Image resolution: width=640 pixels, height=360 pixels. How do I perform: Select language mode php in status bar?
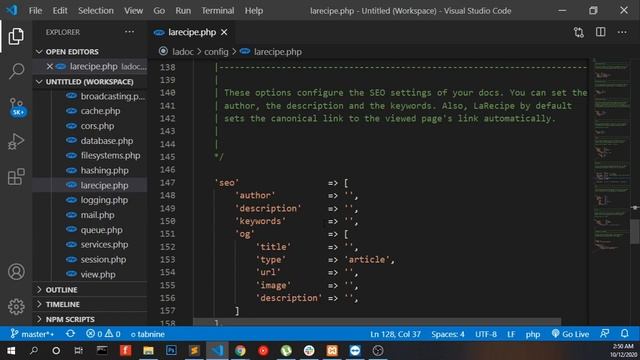(x=533, y=334)
